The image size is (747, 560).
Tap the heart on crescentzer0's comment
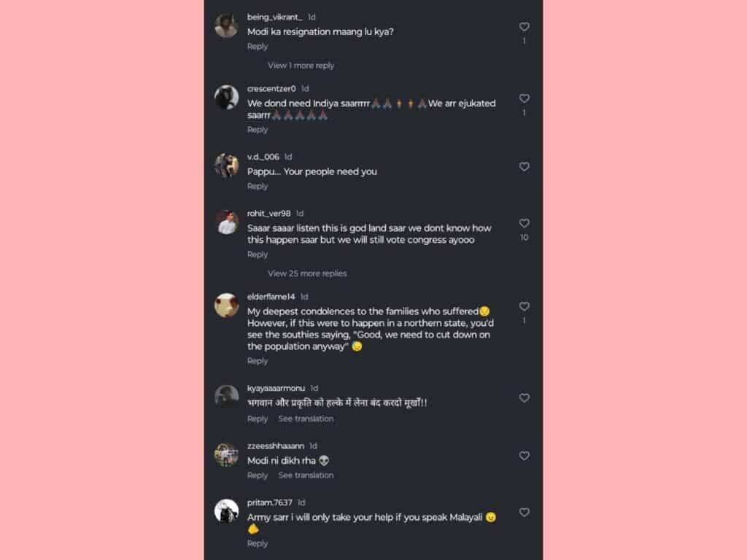click(524, 98)
